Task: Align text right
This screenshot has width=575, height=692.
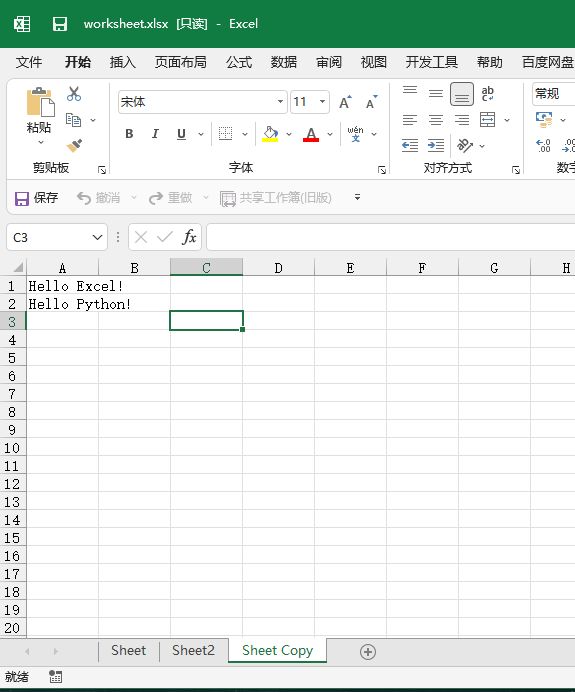Action: point(462,120)
